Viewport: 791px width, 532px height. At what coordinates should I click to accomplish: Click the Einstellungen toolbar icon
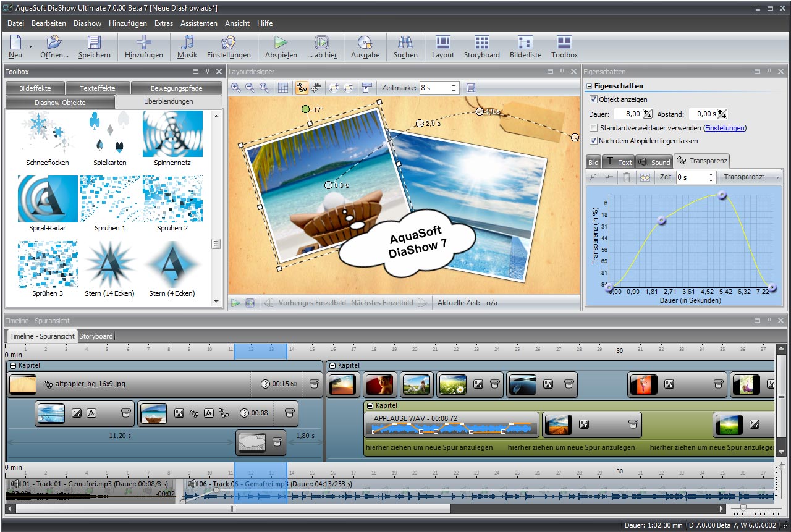[x=229, y=42]
